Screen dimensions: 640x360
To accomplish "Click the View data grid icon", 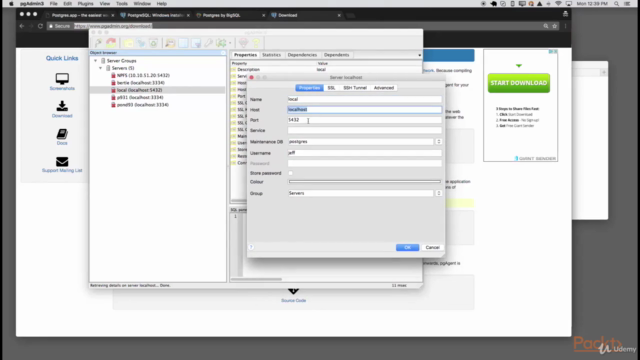I will pos(183,43).
